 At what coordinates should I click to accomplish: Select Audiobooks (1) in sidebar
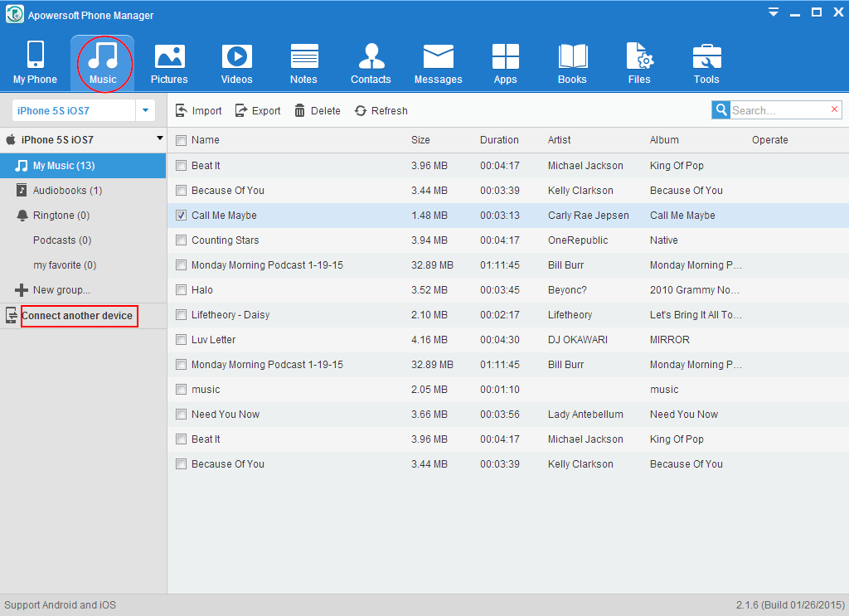point(67,191)
